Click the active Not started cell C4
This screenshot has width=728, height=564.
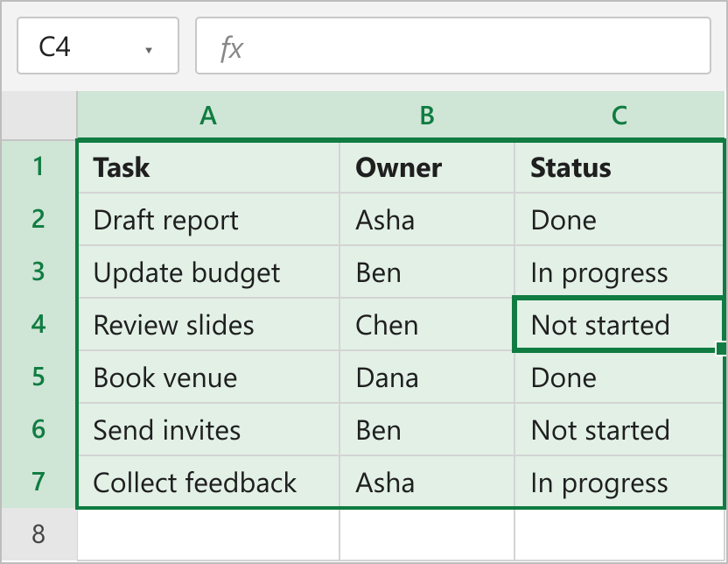(619, 324)
